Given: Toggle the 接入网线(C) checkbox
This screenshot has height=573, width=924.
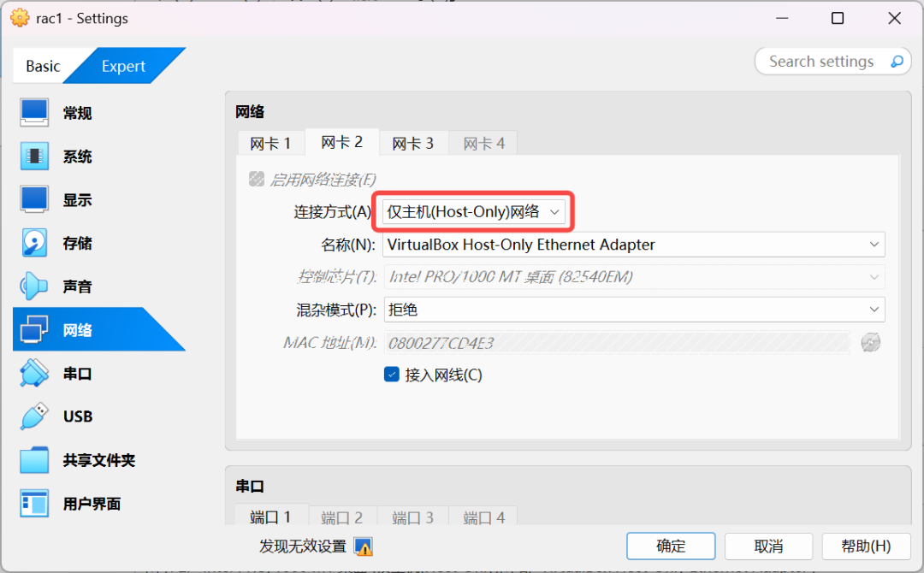Looking at the screenshot, I should (392, 375).
